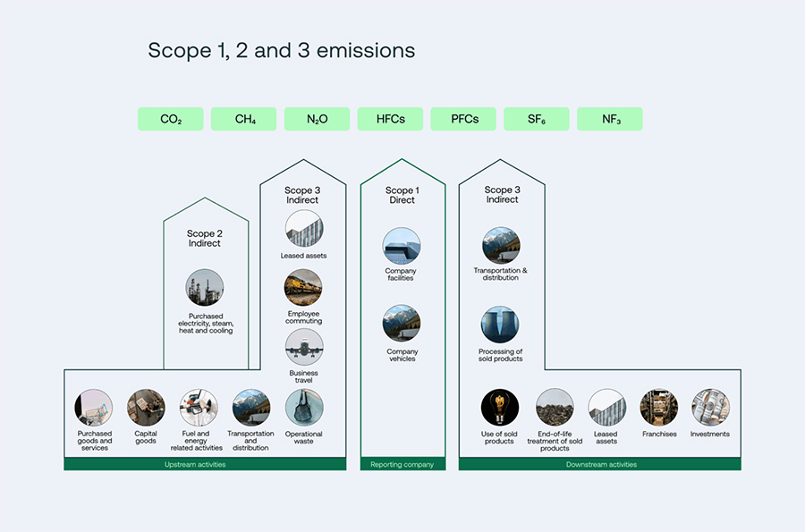Toggle the NF3 gas chip
This screenshot has width=805, height=532.
pyautogui.click(x=610, y=118)
